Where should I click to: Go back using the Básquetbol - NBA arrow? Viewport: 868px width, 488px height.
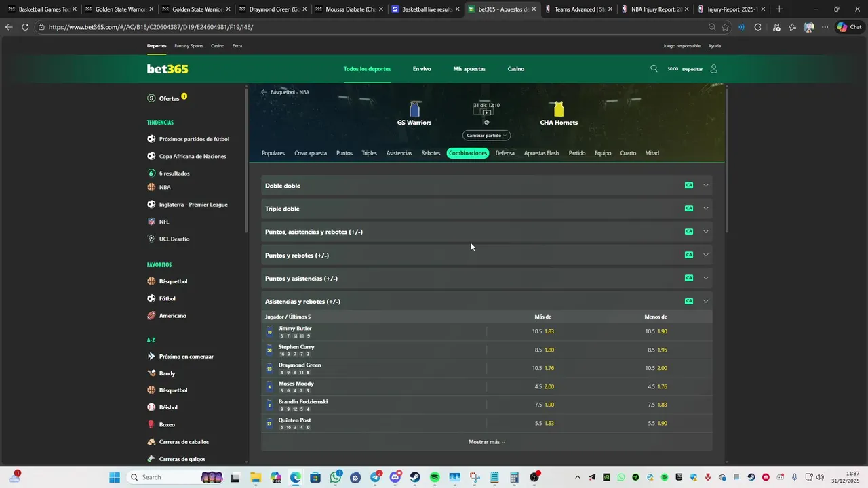[264, 92]
